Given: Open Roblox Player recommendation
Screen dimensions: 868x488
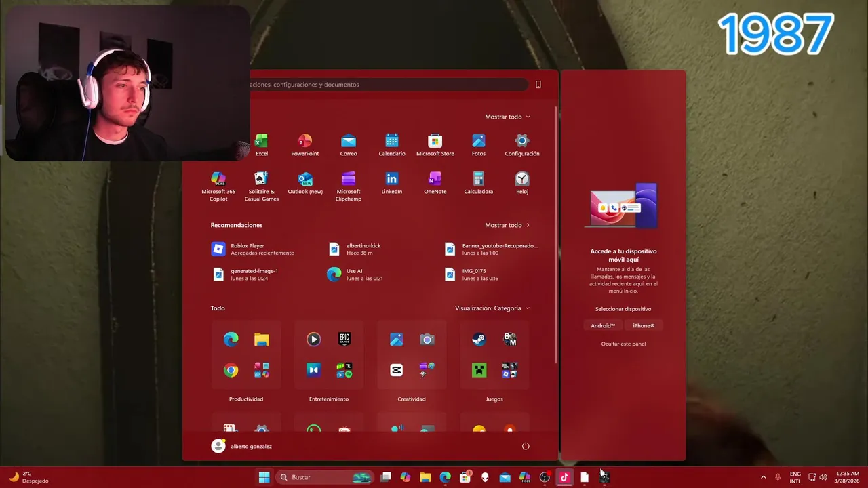Looking at the screenshot, I should click(253, 249).
